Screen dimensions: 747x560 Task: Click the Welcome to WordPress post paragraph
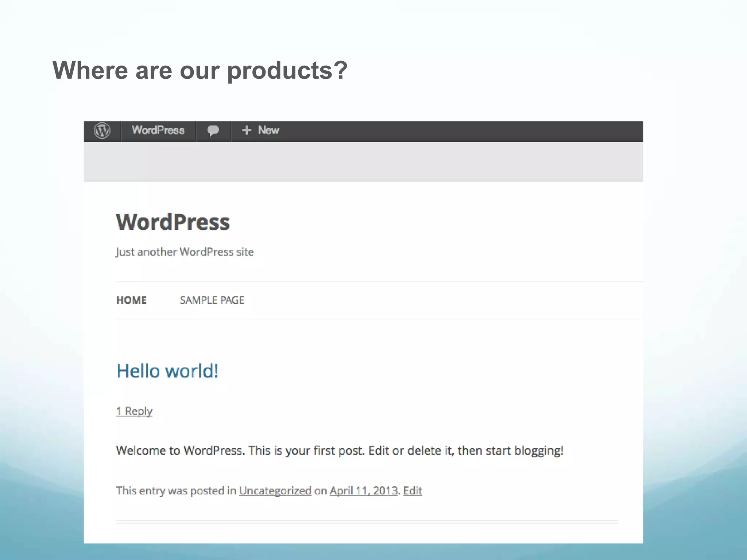tap(340, 451)
